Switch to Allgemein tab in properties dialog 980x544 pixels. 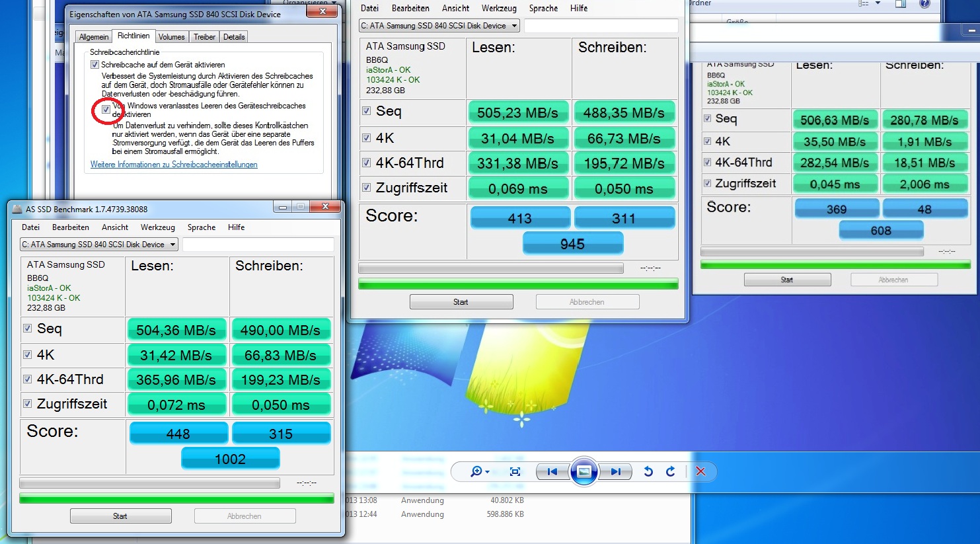pyautogui.click(x=94, y=37)
